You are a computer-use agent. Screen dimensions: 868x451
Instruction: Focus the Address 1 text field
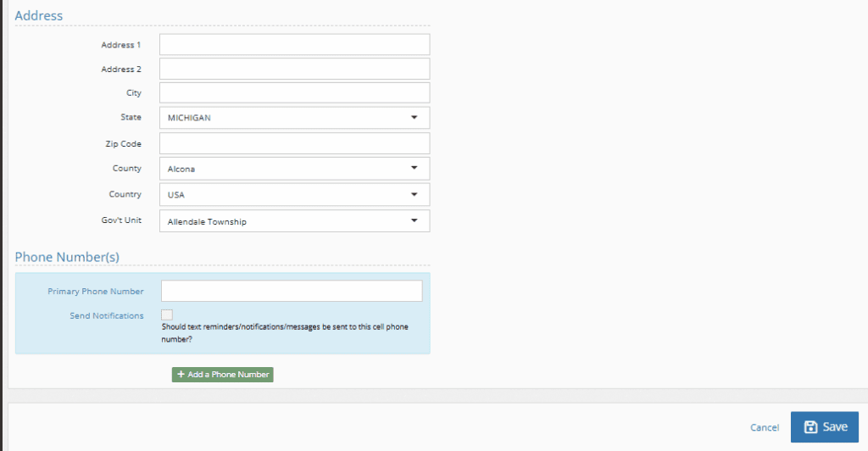pyautogui.click(x=294, y=44)
